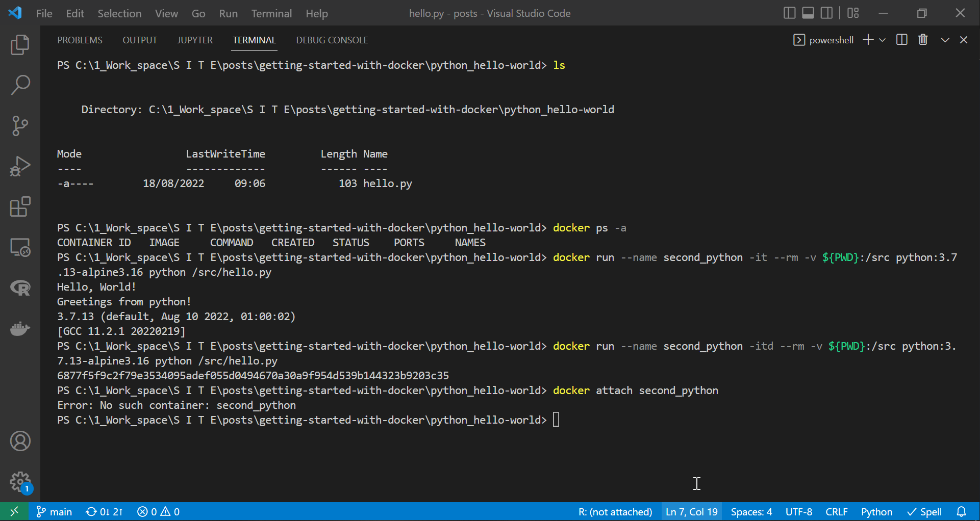The image size is (980, 521).
Task: Toggle the primary sidebar visibility
Action: pyautogui.click(x=789, y=13)
